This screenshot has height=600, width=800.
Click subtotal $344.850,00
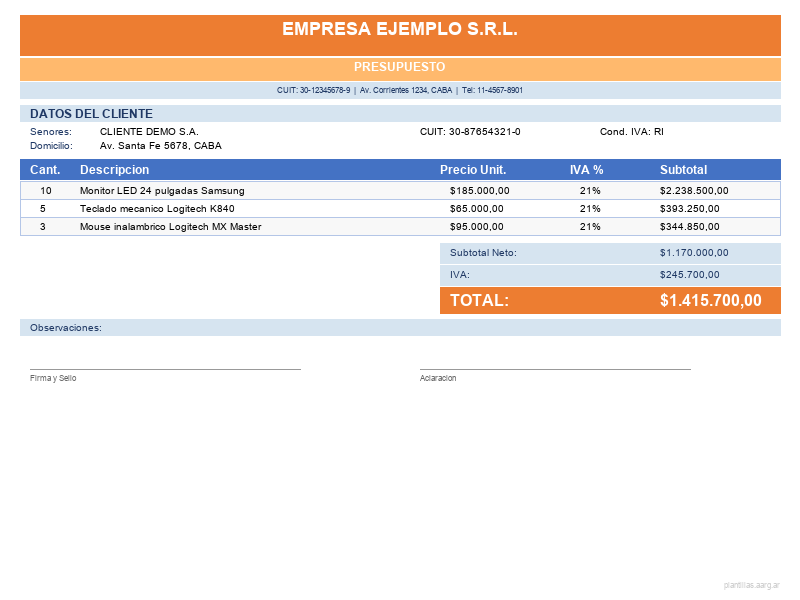point(689,227)
